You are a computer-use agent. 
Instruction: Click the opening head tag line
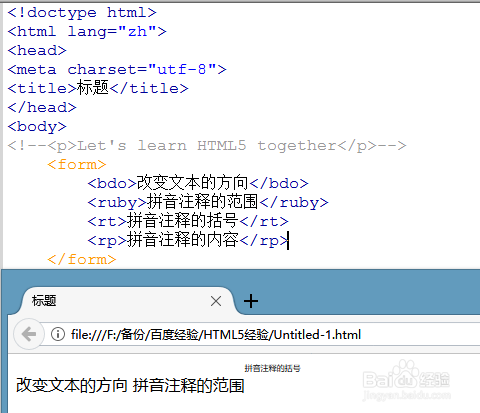[37, 51]
